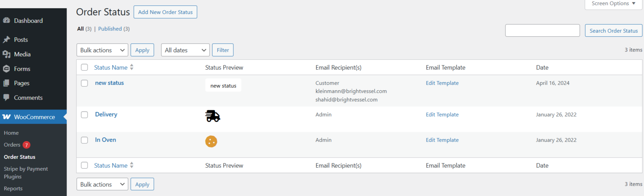Click the In Oven cookie status icon
The height and width of the screenshot is (196, 644).
point(211,141)
